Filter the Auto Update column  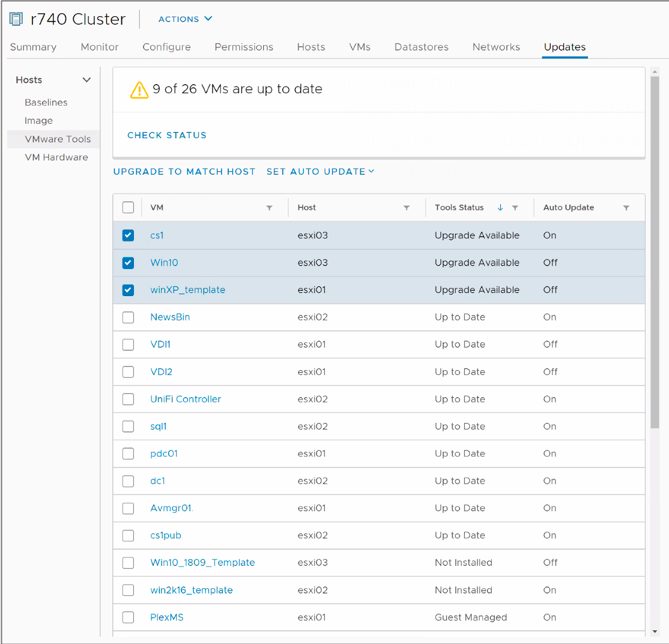[x=626, y=208]
